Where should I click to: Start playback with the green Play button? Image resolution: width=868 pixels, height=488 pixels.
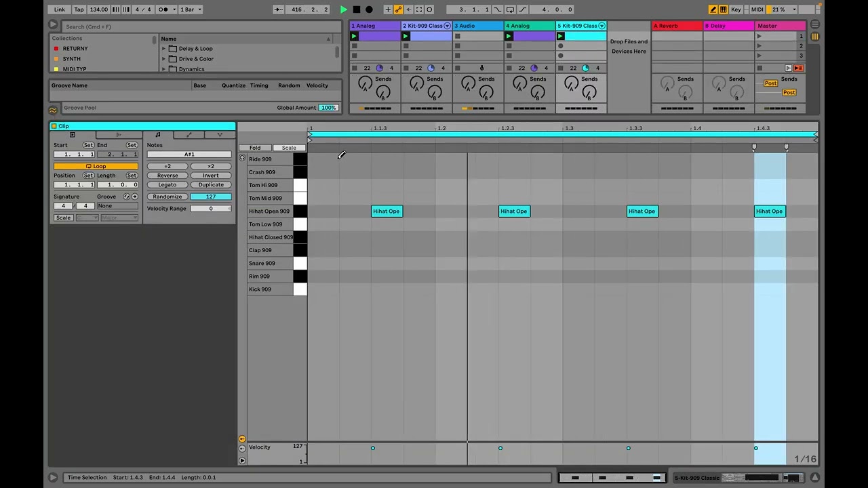point(344,9)
